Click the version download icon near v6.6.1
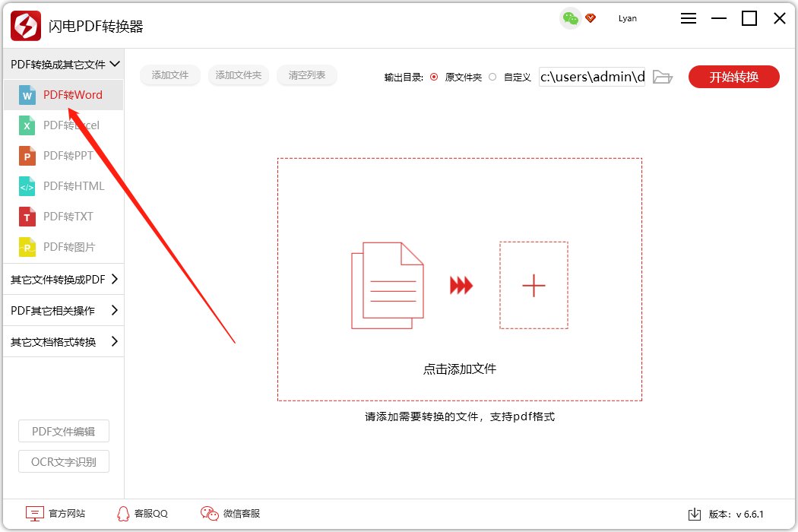Image resolution: width=798 pixels, height=532 pixels. 695,513
